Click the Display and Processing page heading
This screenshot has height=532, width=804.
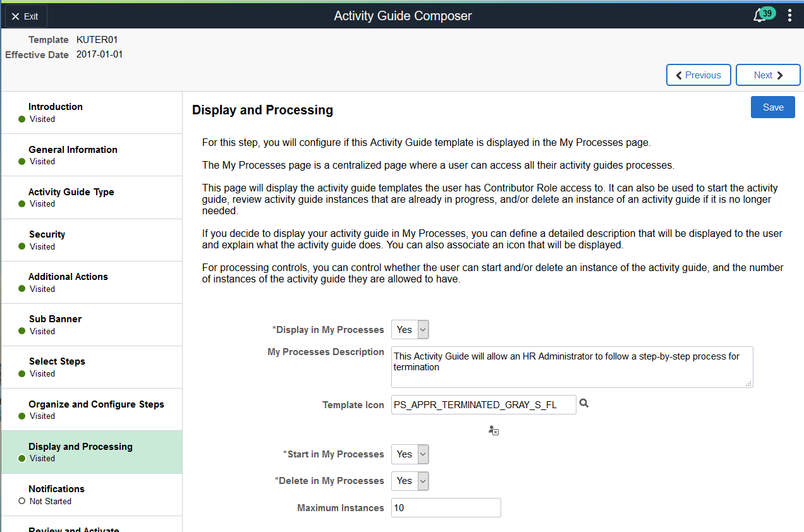pyautogui.click(x=262, y=110)
